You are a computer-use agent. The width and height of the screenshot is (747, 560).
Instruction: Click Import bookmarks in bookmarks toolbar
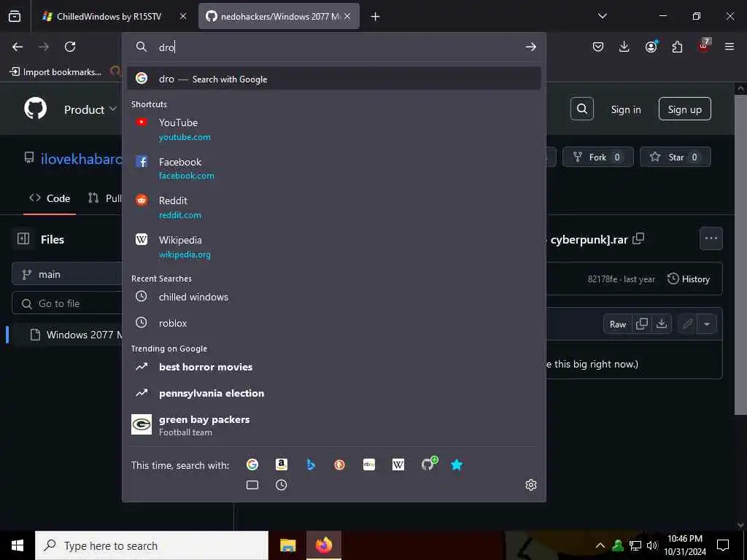55,72
